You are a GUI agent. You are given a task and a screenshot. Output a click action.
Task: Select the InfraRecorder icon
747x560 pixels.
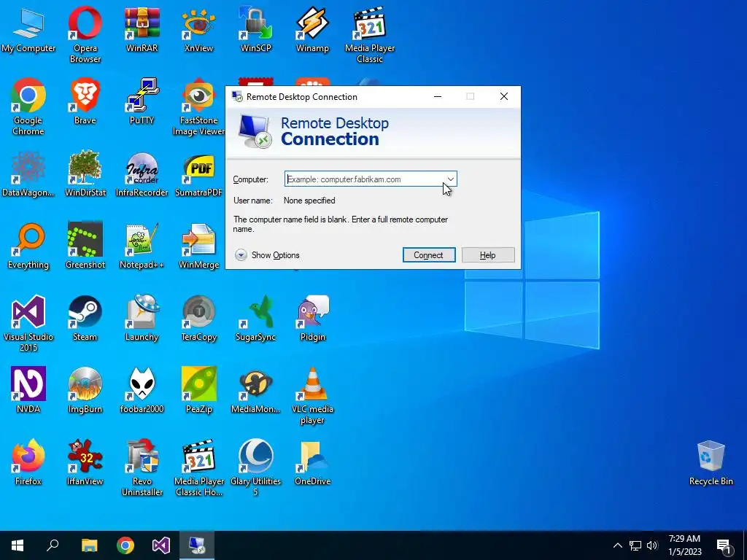[142, 174]
